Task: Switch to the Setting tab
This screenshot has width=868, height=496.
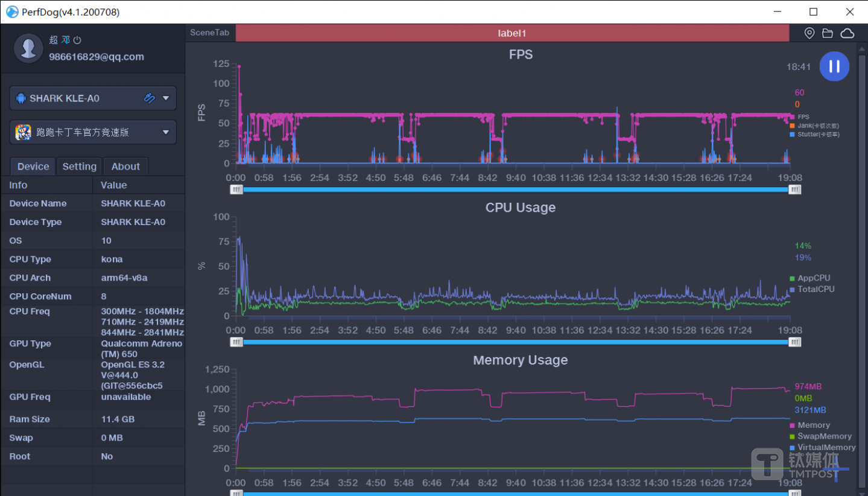Action: coord(79,167)
